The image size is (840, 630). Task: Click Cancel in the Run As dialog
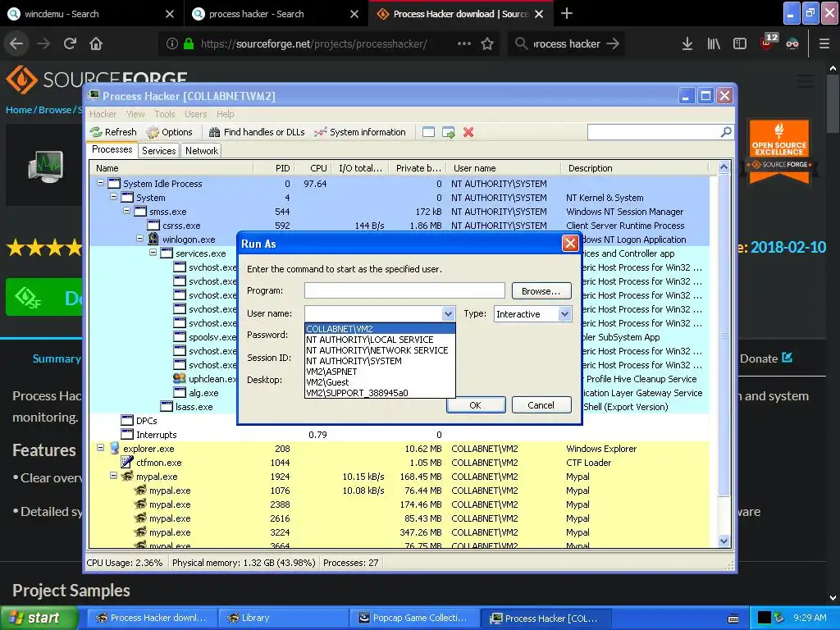click(x=541, y=405)
